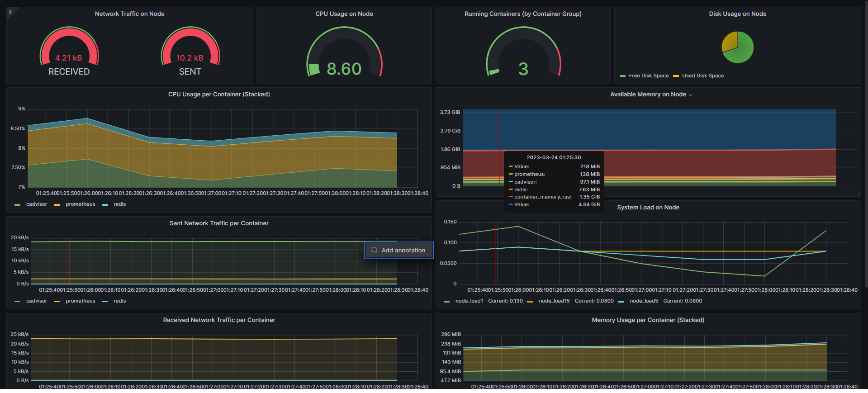Click the '286 MiB' axis label in Memory Usage
Image resolution: width=868 pixels, height=393 pixels.
[451, 335]
